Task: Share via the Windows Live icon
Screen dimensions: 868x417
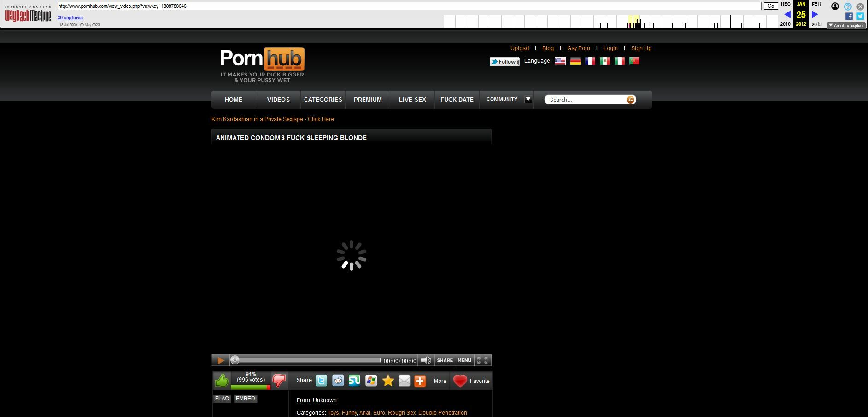Action: 371,381
